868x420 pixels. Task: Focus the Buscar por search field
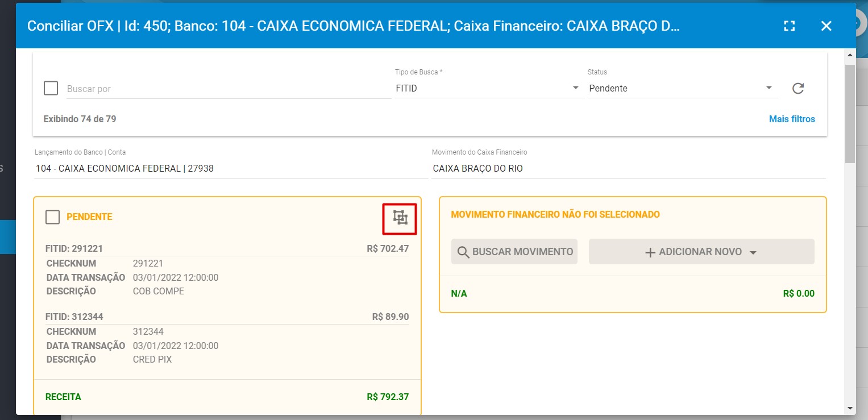(227, 89)
